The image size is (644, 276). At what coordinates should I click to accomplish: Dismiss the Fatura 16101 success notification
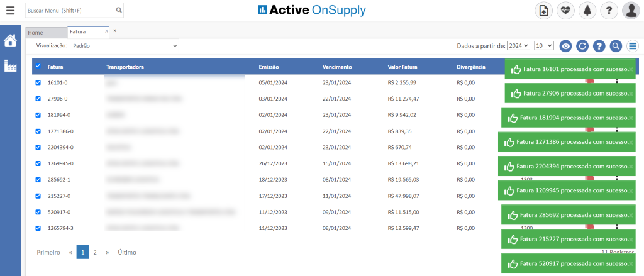click(x=631, y=69)
